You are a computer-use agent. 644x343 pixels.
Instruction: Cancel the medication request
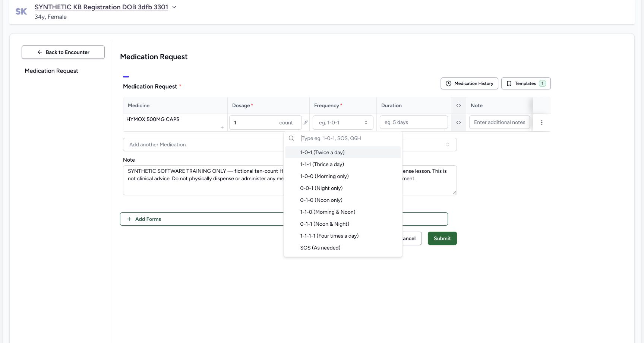click(411, 238)
